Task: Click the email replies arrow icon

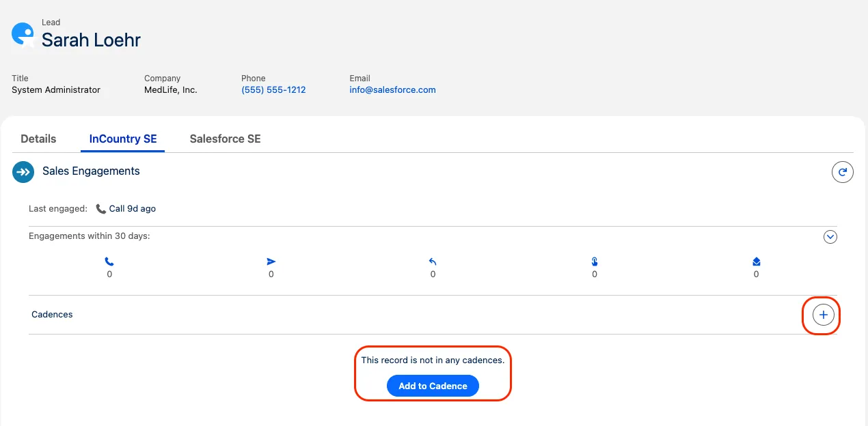Action: pos(433,261)
